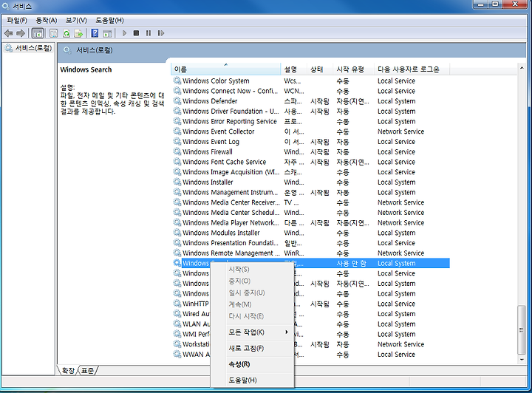The width and height of the screenshot is (532, 393).
Task: Click the Pause Service toolbar icon
Action: point(149,33)
